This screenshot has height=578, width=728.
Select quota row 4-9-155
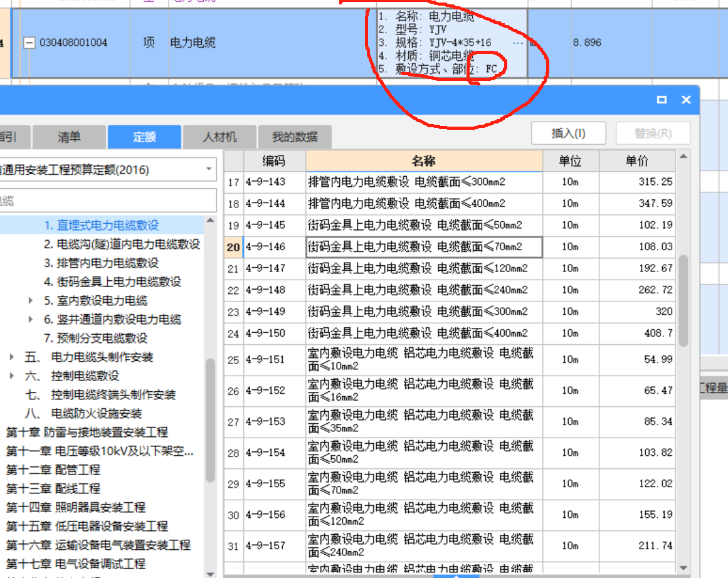pyautogui.click(x=450, y=484)
